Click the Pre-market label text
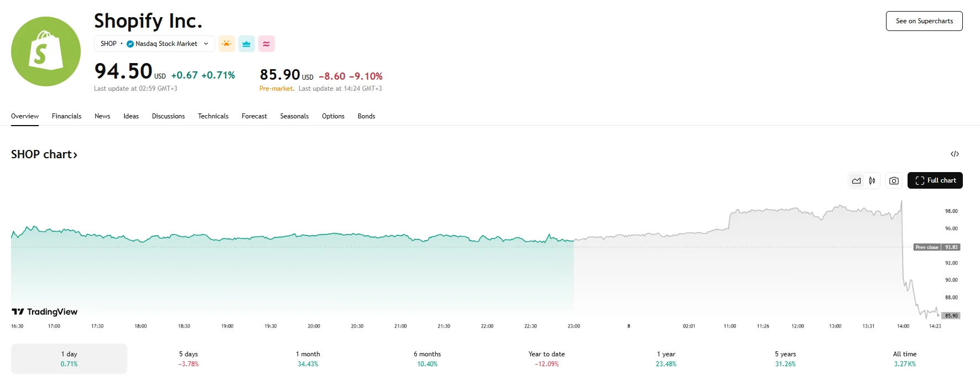 tap(277, 89)
